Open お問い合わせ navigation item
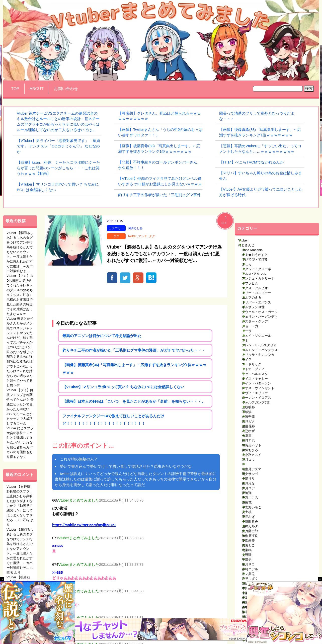Viewport: 322px width, 644px height. coord(66,89)
